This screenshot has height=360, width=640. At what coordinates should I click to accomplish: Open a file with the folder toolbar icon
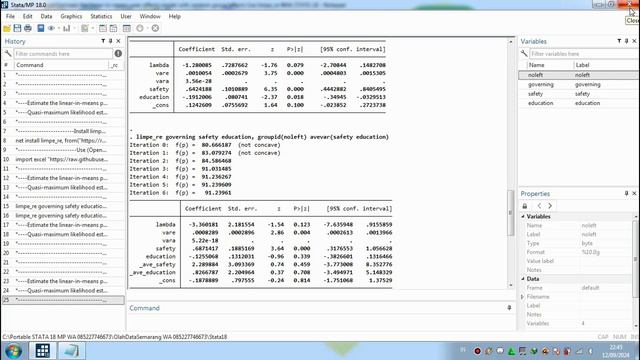7,28
